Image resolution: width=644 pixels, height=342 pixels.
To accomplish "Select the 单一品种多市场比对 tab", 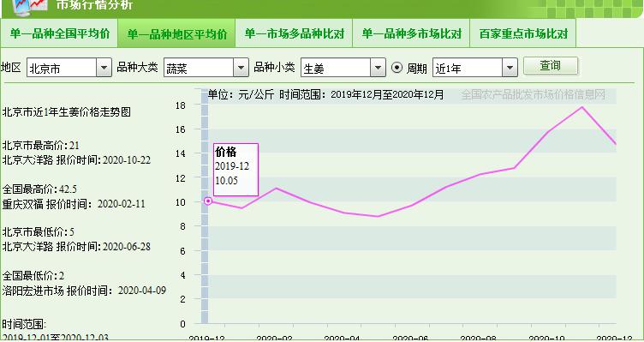I will (412, 33).
